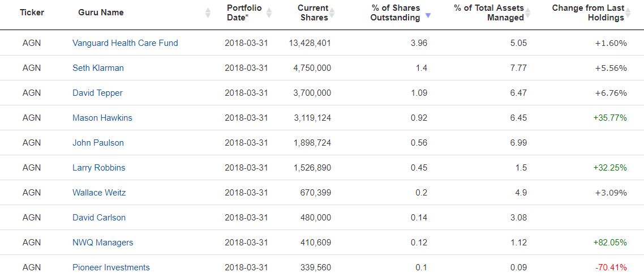Screen dimensions: 644x276
Task: Select AGN ticker in Vanguard Health Care row
Action: [32, 43]
